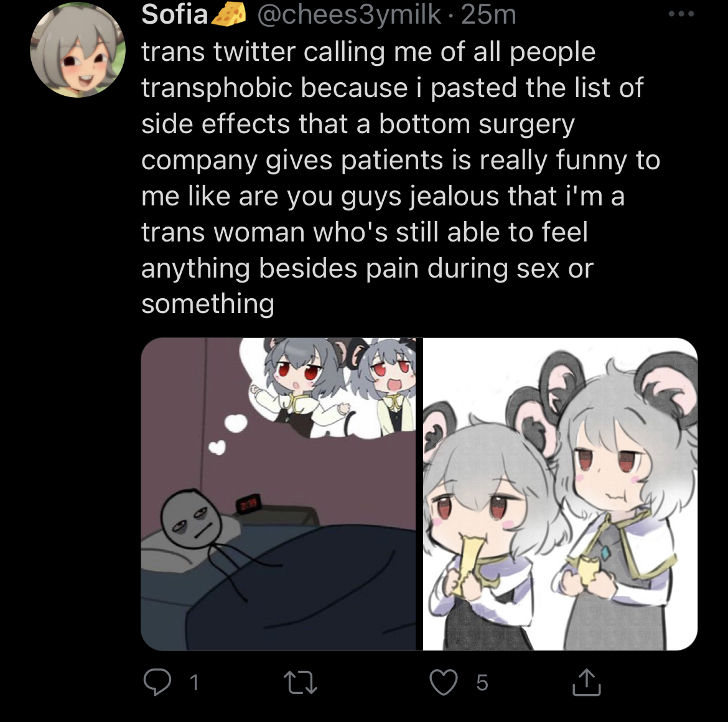View the like count number 5

[482, 683]
